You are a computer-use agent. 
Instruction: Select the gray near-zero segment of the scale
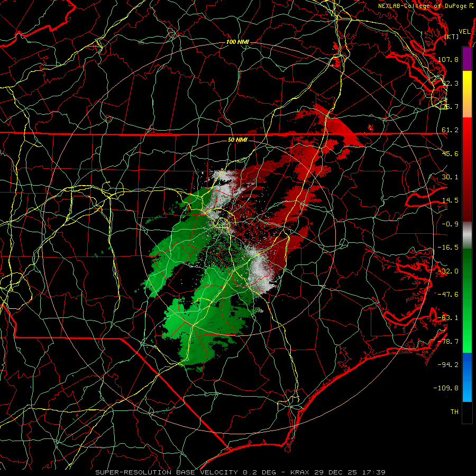point(467,235)
